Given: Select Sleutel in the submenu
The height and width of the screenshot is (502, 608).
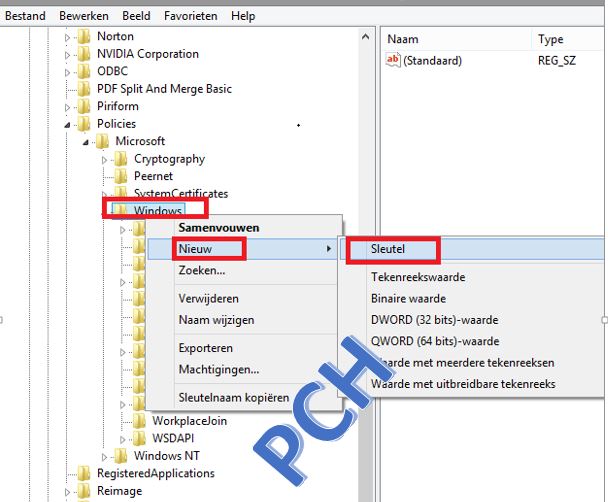Looking at the screenshot, I should [472, 249].
